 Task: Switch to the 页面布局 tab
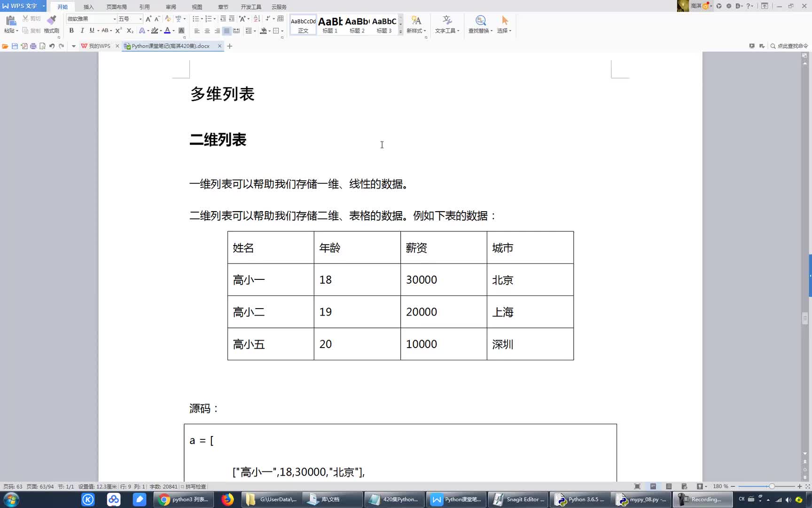point(117,7)
